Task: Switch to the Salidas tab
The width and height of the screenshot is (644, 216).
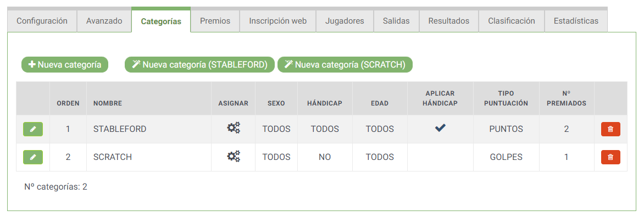Action: click(396, 21)
